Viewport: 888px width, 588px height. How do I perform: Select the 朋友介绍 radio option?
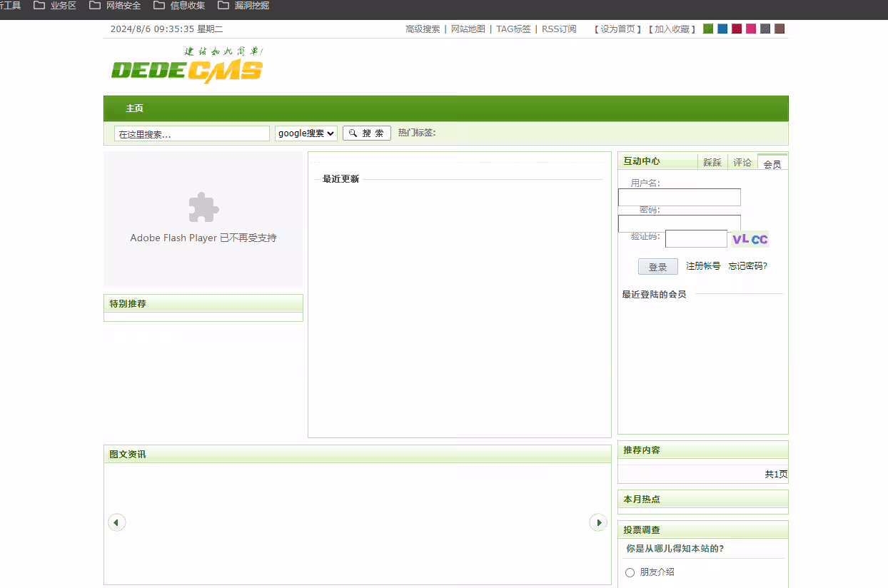pos(630,572)
